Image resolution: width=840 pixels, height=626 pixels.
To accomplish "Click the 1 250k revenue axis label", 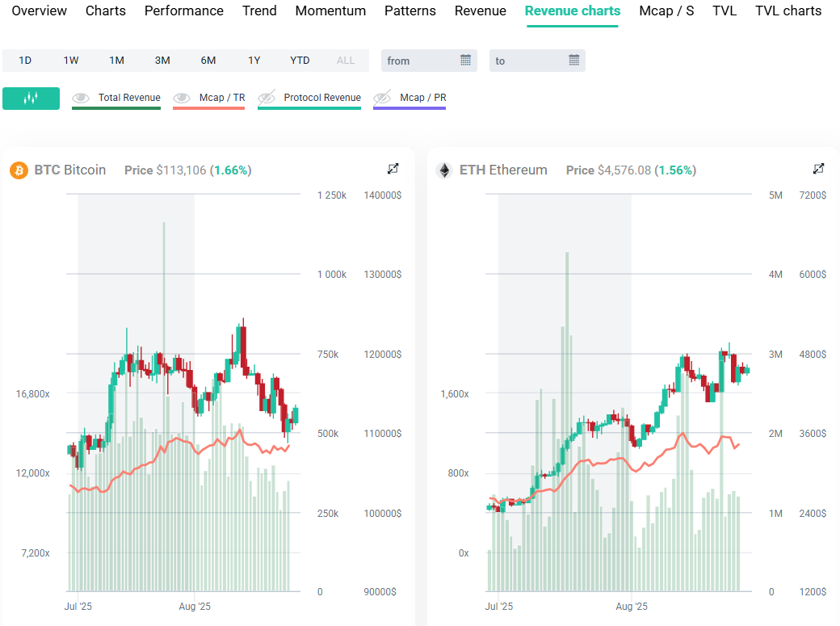I will click(332, 195).
